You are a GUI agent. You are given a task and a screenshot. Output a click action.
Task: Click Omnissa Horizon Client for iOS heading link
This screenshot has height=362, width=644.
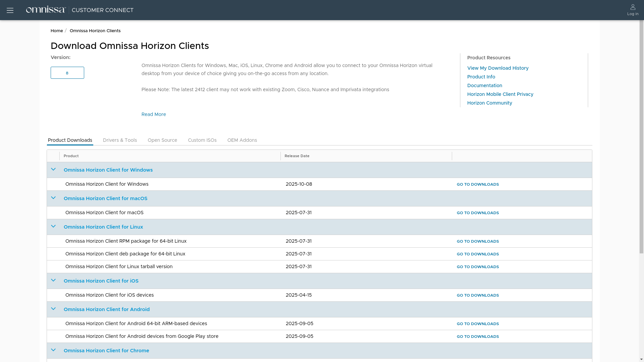101,281
